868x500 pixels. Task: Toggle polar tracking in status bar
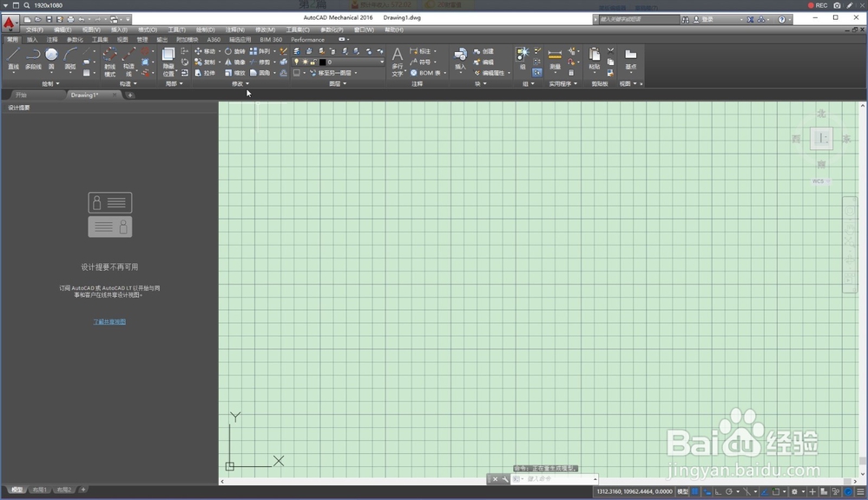tap(729, 491)
